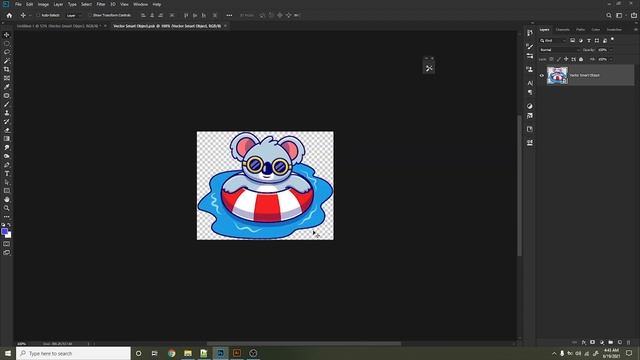Toggle Quick Mask mode

pyautogui.click(x=7, y=244)
